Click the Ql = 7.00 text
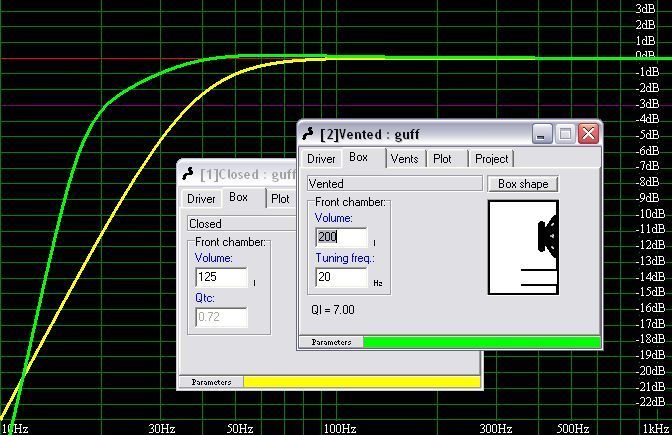This screenshot has height=435, width=672. click(x=333, y=310)
